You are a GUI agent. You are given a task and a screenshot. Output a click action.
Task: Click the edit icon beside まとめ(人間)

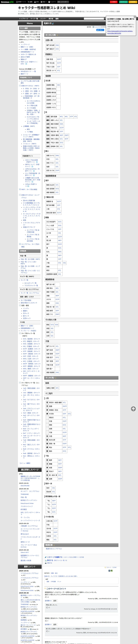[57, 35]
